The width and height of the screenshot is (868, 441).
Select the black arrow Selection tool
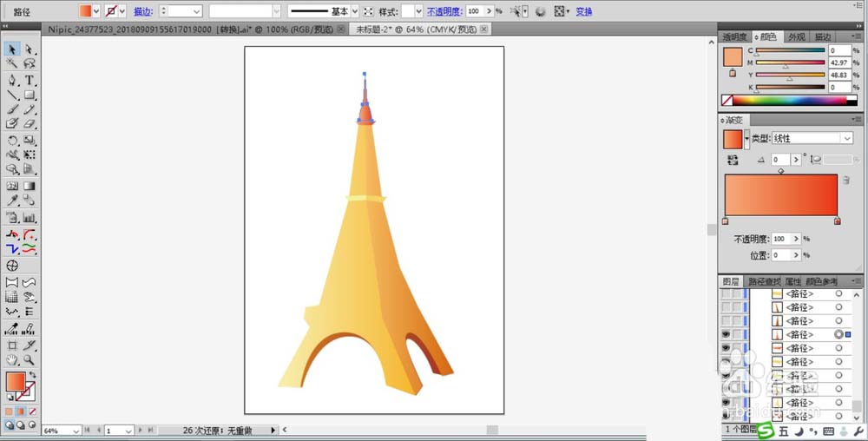[x=11, y=49]
